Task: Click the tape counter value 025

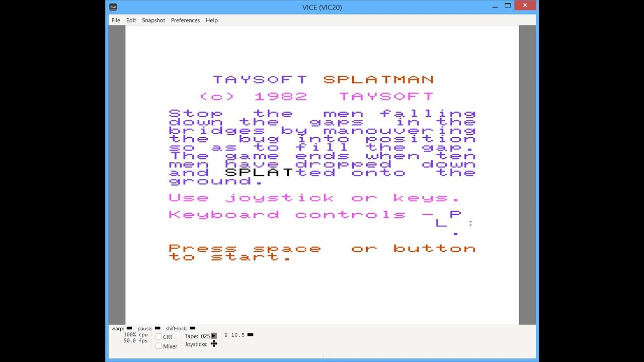Action: coord(205,336)
